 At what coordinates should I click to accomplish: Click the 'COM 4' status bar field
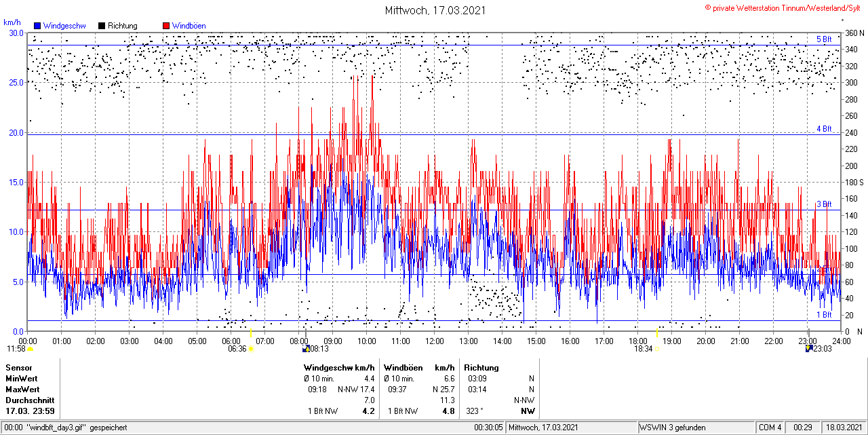pyautogui.click(x=770, y=428)
